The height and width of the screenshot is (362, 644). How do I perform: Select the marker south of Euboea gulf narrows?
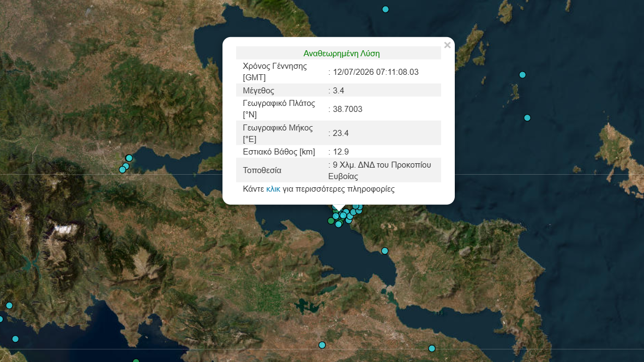click(x=384, y=251)
